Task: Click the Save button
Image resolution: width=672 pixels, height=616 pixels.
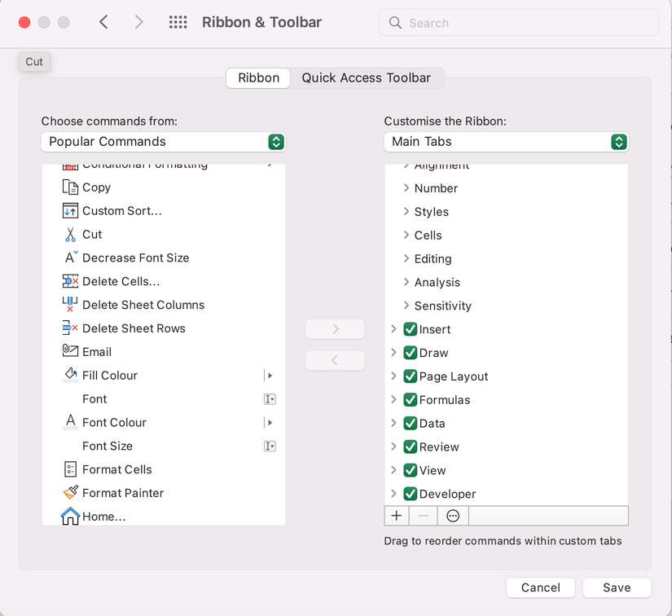Action: (617, 587)
